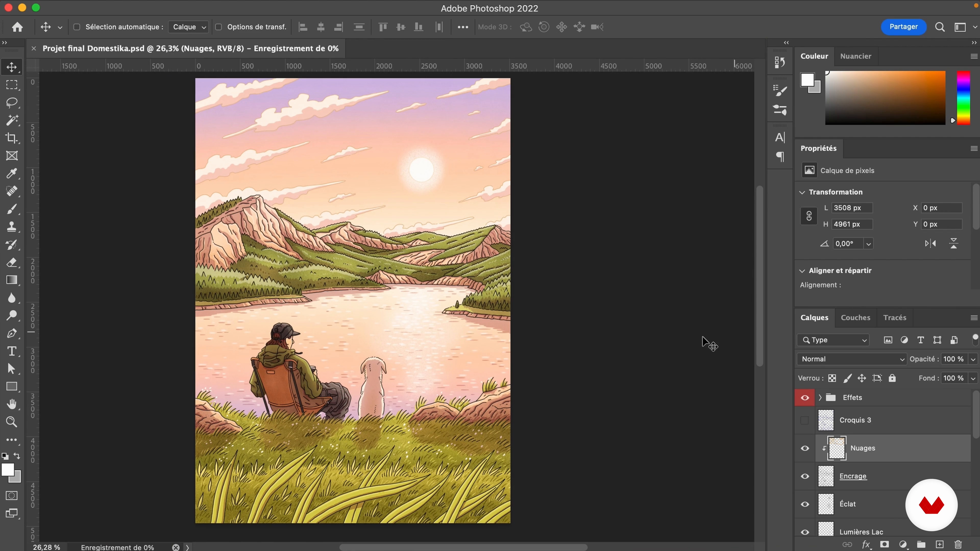The height and width of the screenshot is (551, 980).
Task: Select the Crop tool
Action: pyautogui.click(x=12, y=138)
